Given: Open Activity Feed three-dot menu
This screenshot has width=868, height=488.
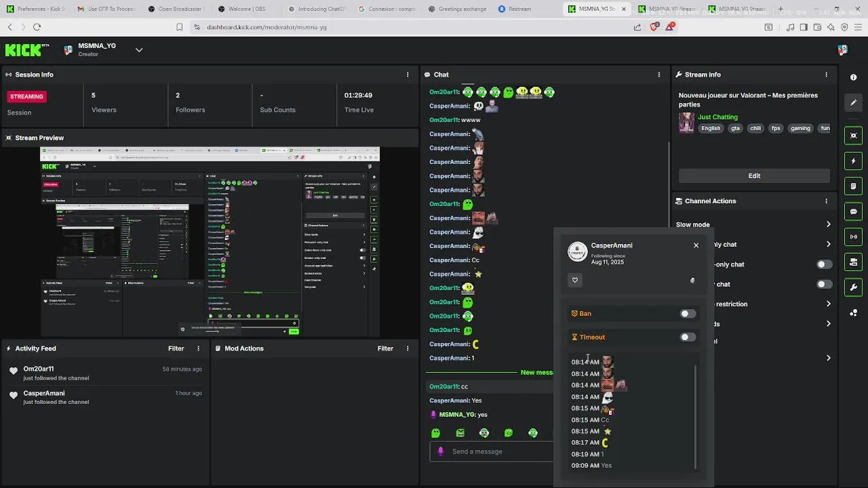Looking at the screenshot, I should (x=199, y=348).
